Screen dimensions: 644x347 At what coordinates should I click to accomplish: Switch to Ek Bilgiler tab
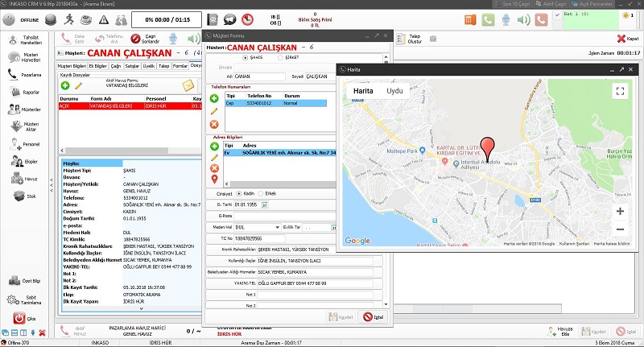[97, 66]
